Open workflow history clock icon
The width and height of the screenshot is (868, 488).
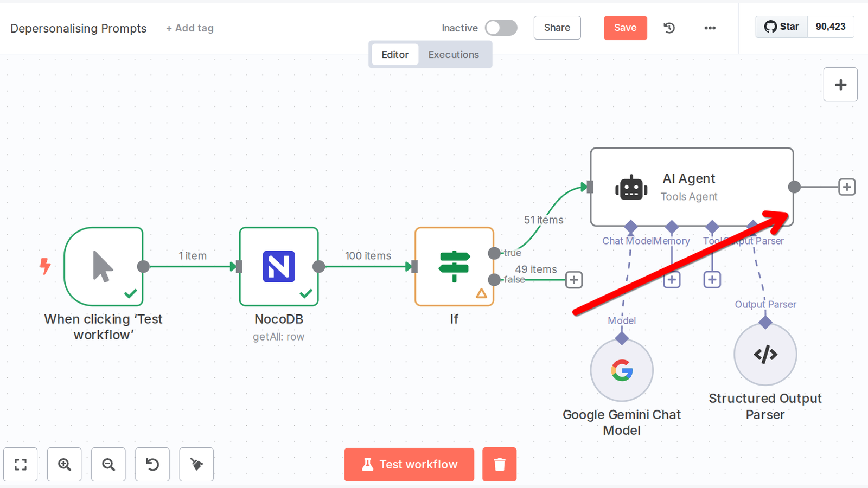pos(669,28)
